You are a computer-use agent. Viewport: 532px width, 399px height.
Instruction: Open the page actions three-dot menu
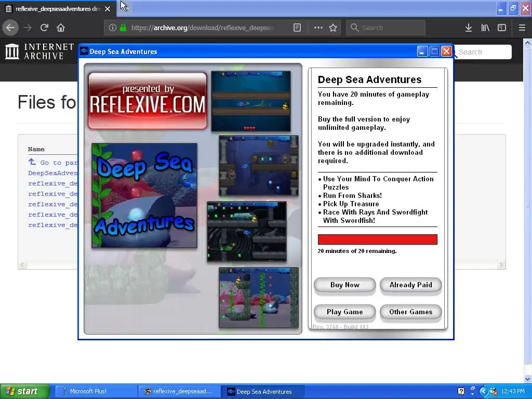(x=318, y=28)
